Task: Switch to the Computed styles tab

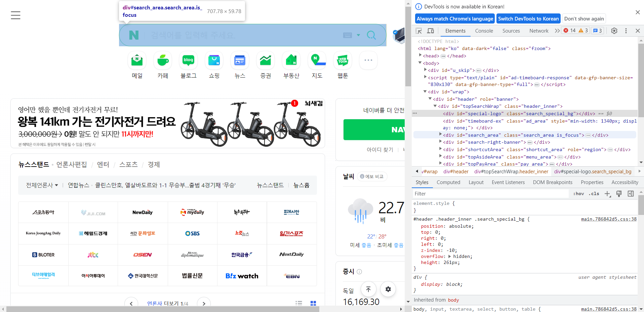Action: pyautogui.click(x=448, y=182)
